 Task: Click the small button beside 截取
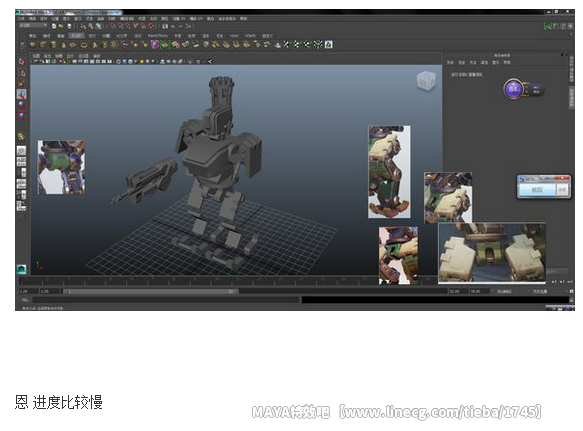pyautogui.click(x=562, y=190)
